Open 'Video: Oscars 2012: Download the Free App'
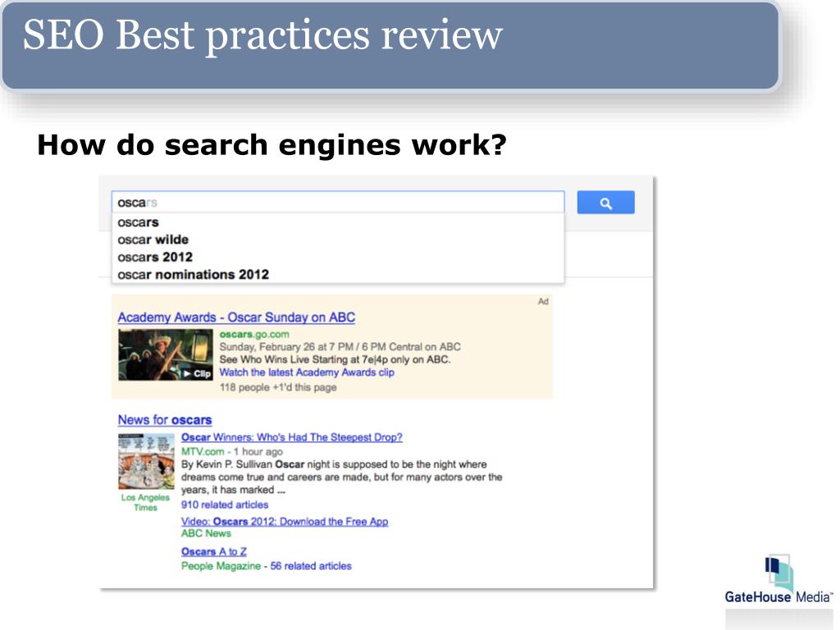The image size is (840, 630). point(285,521)
